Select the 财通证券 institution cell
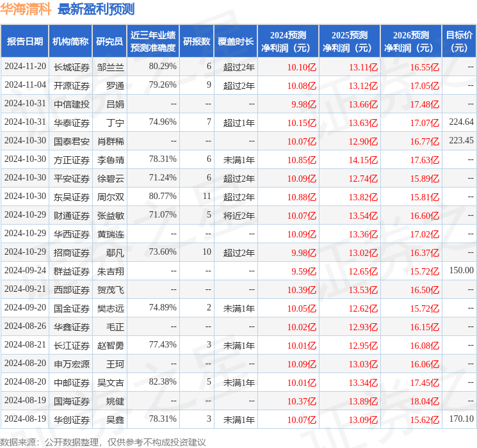 72,216
